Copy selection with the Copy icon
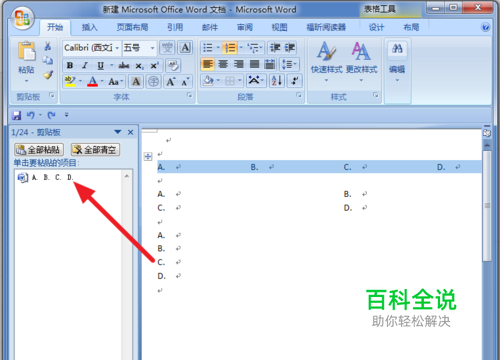 tap(48, 60)
